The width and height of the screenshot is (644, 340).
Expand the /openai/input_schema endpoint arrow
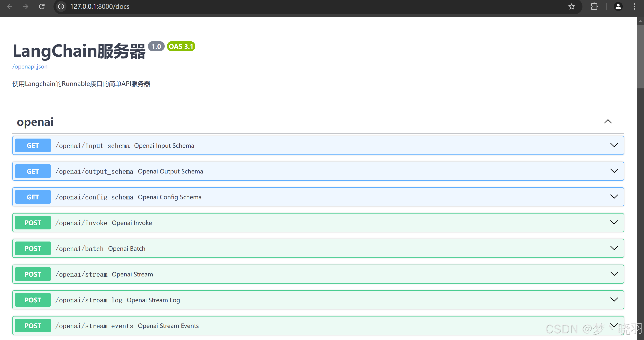(614, 145)
